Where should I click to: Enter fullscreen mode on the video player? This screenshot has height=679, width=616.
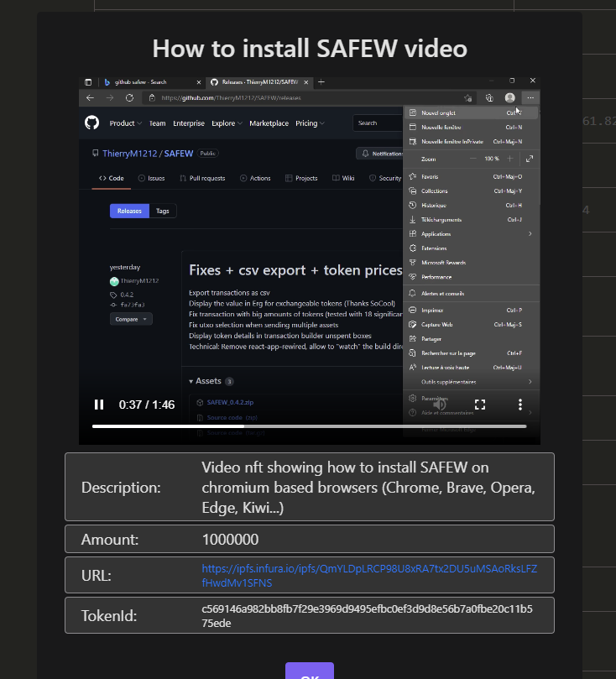(480, 405)
